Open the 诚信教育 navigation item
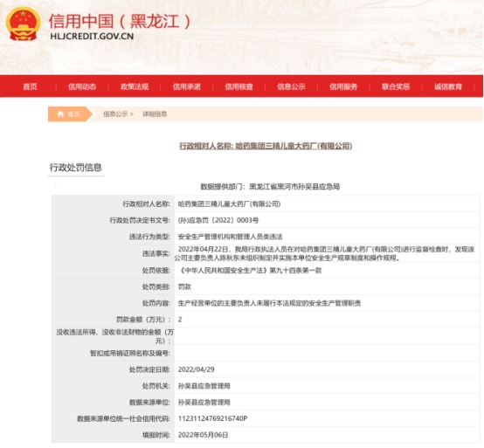Screen dimensions: 484x448 click(x=448, y=86)
